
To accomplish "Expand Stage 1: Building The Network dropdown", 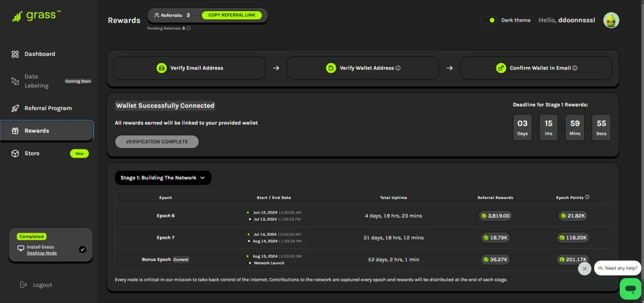I will pyautogui.click(x=163, y=178).
